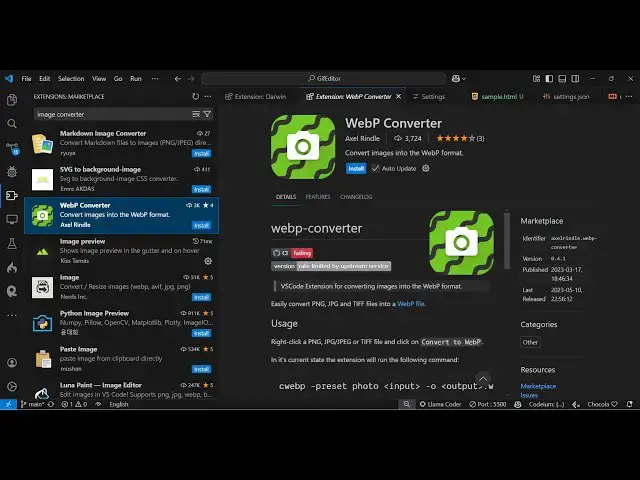Open the Axel Rindle publisher link
The height and width of the screenshot is (480, 640).
pos(362,138)
